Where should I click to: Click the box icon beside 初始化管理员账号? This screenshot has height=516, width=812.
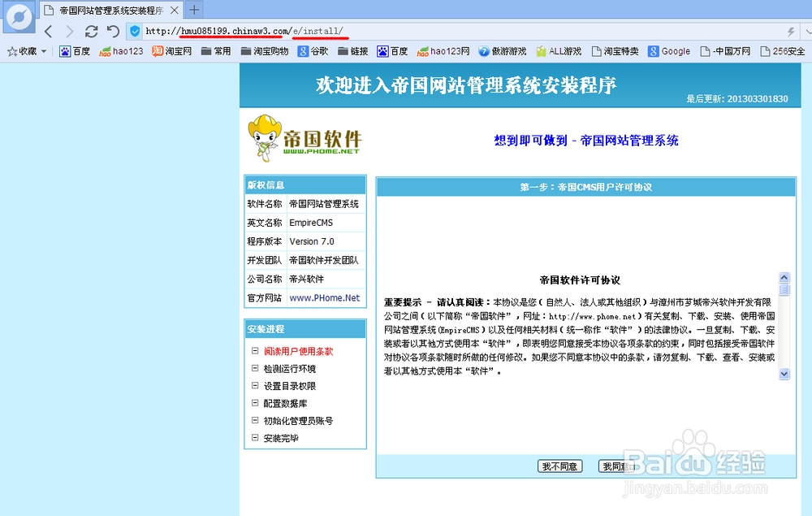[255, 420]
